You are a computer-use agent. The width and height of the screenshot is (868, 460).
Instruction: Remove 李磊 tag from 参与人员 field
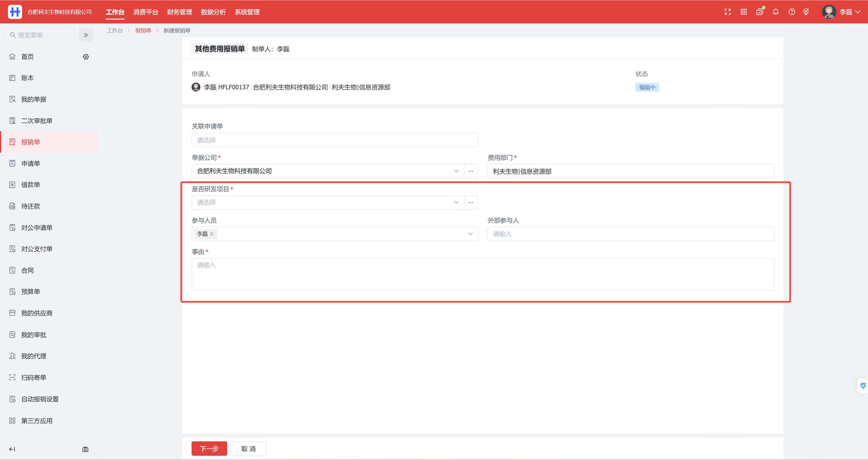point(212,234)
